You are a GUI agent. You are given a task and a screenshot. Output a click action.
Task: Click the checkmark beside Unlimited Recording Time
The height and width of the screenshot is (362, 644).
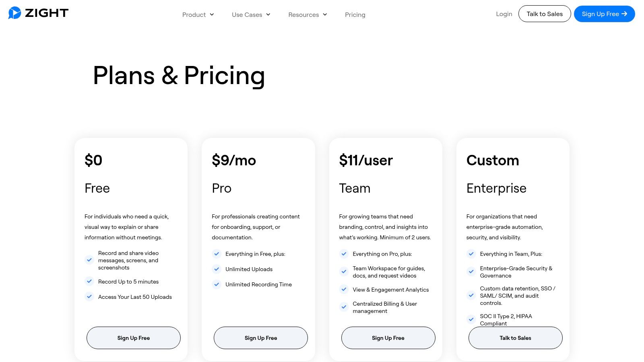217,284
